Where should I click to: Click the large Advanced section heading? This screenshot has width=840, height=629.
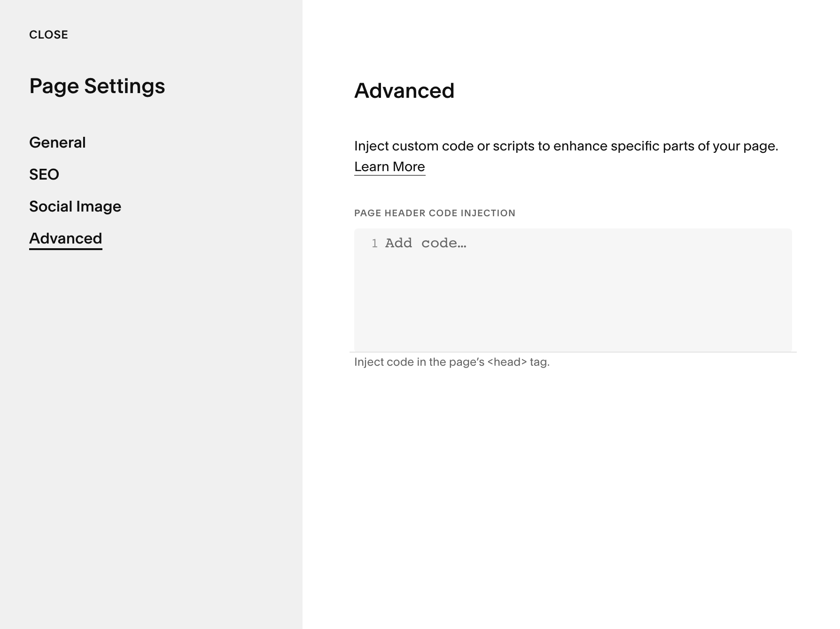click(x=404, y=91)
